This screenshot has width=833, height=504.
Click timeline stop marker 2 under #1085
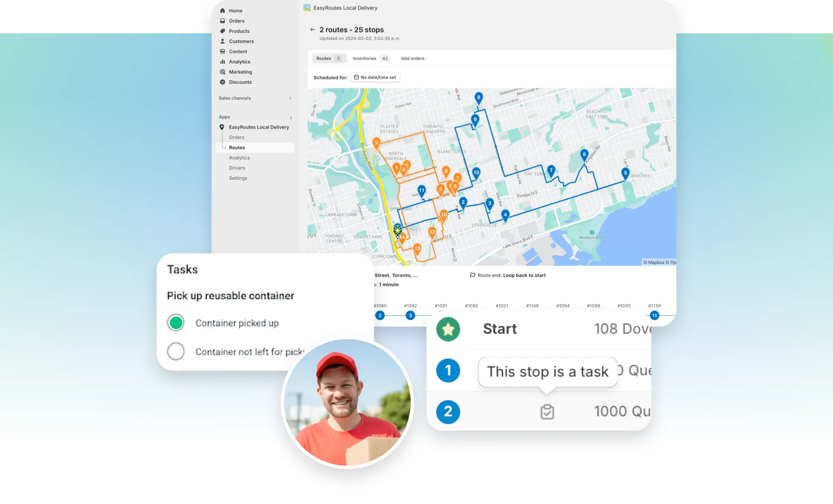[380, 315]
